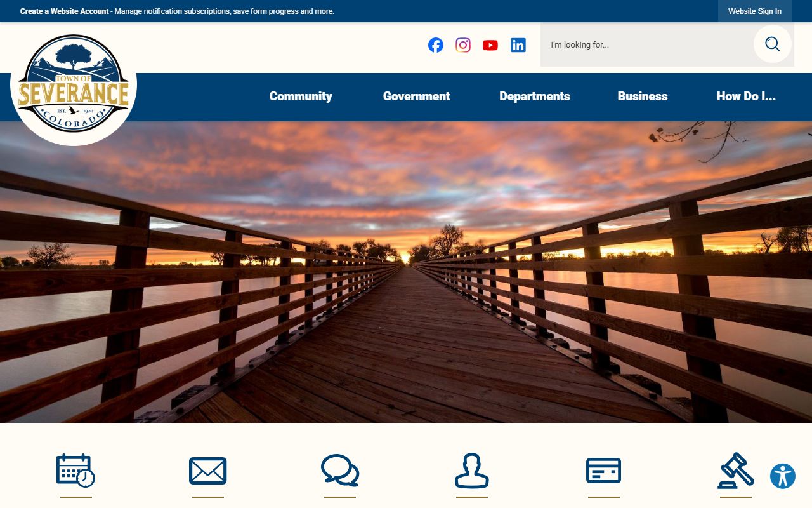The width and height of the screenshot is (812, 508).
Task: Open the Departments menu
Action: (534, 97)
